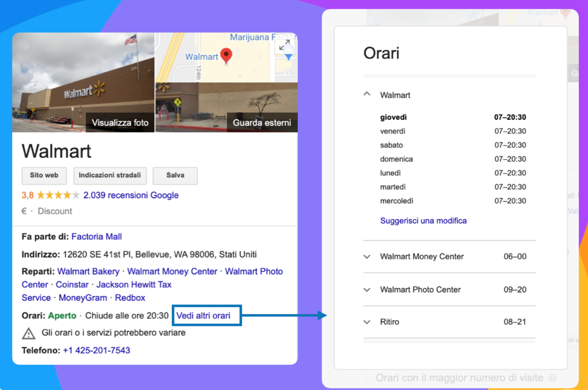
Task: Click the Sito web button
Action: (x=44, y=175)
